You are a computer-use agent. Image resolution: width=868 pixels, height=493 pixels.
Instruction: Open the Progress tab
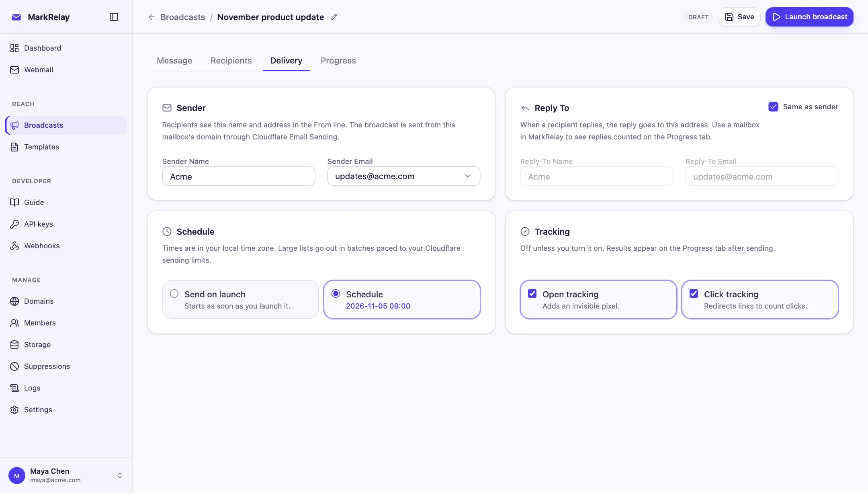tap(338, 61)
